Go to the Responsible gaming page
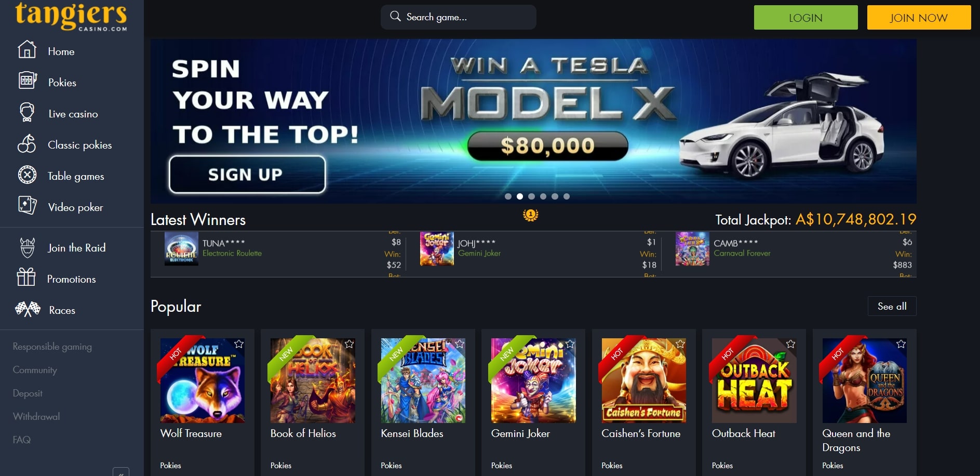Image resolution: width=980 pixels, height=476 pixels. 52,347
